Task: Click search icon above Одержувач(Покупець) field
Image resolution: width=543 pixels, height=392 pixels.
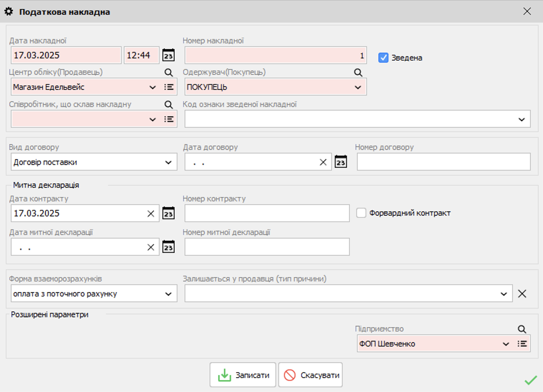Action: click(x=358, y=73)
